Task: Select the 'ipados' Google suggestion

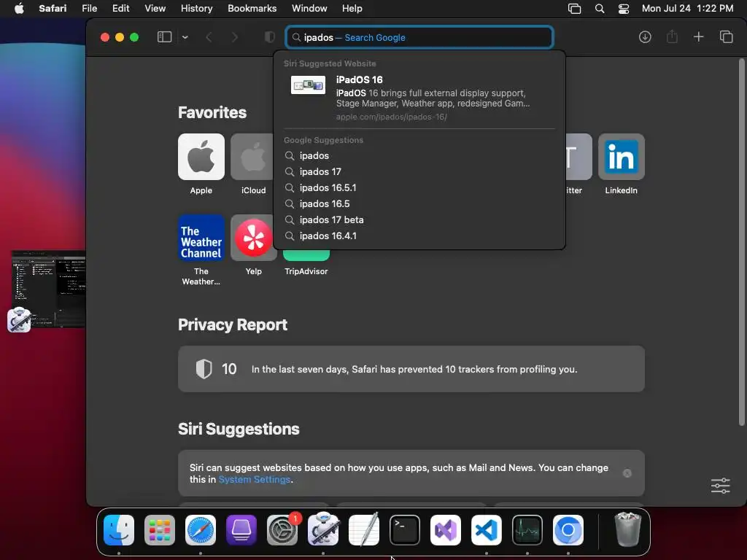Action: pyautogui.click(x=419, y=156)
